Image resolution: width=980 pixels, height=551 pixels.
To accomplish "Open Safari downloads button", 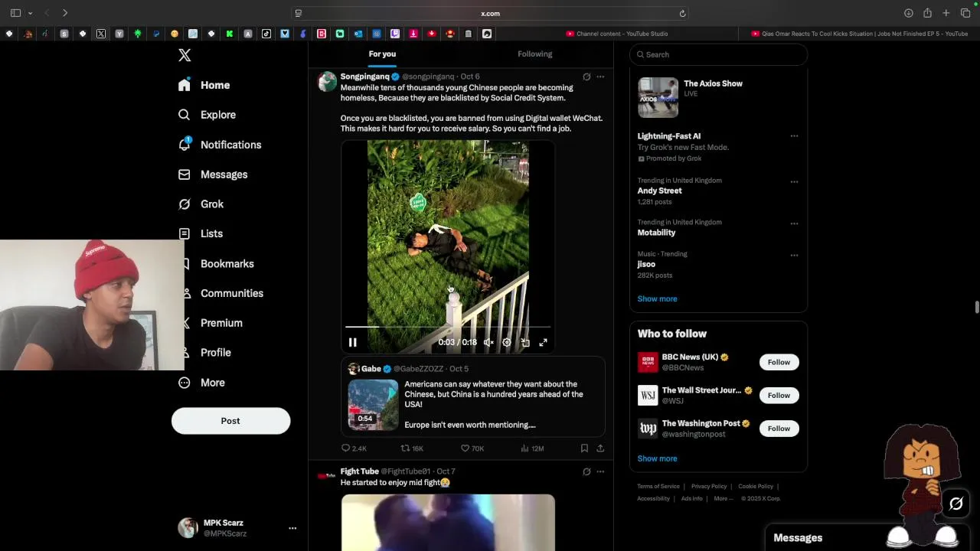I will pos(909,13).
